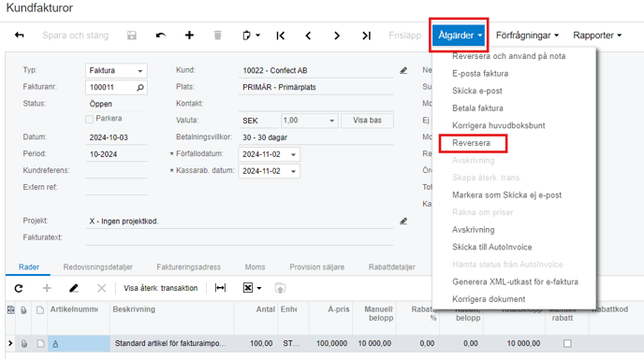Click the back arrow icon in toolbar
Screen dimensions: 644x359
[20, 36]
